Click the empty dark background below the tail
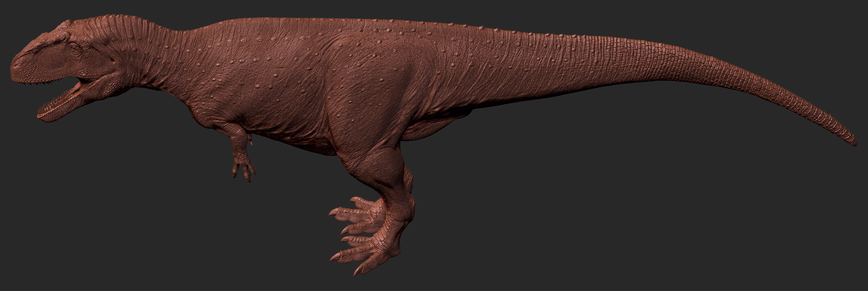Screen dimensions: 868x291 click(640, 202)
